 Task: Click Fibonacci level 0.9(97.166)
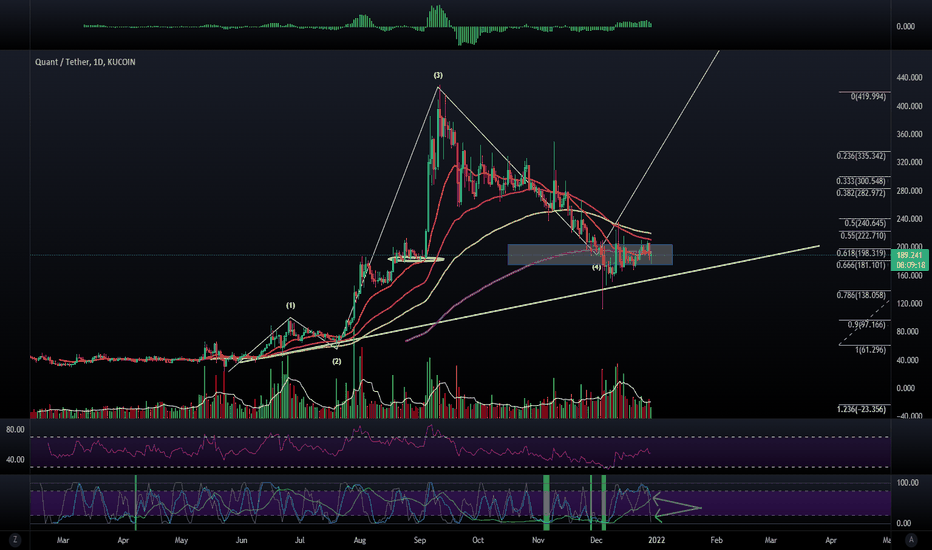866,325
